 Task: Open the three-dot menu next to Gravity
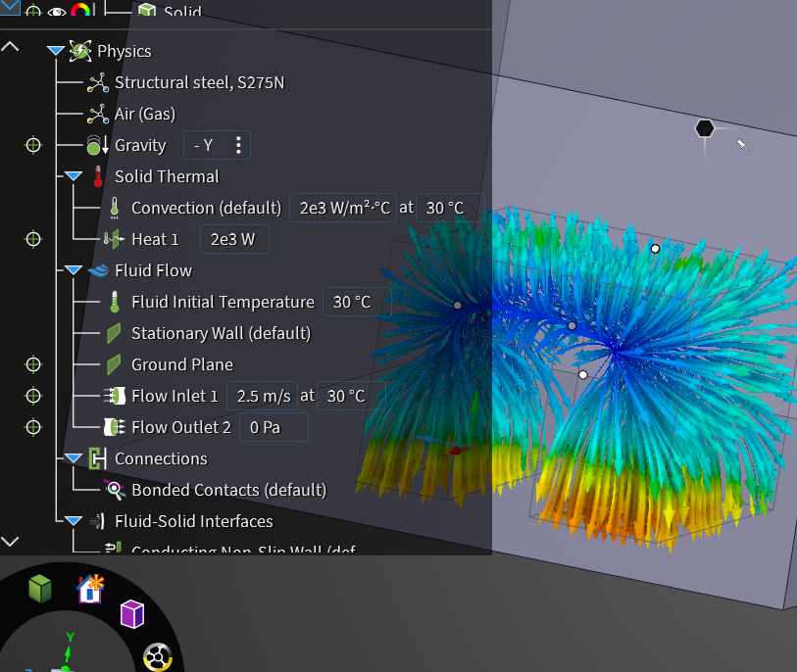pos(238,145)
